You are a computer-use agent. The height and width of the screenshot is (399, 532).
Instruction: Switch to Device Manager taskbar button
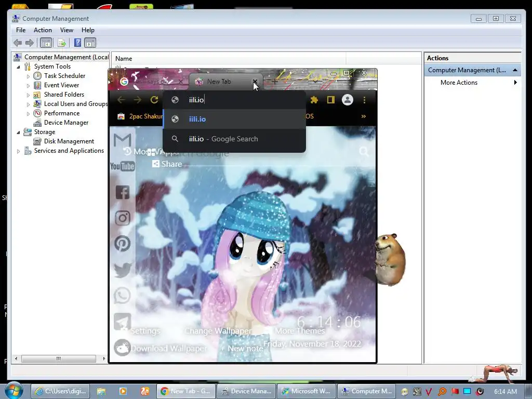[246, 391]
